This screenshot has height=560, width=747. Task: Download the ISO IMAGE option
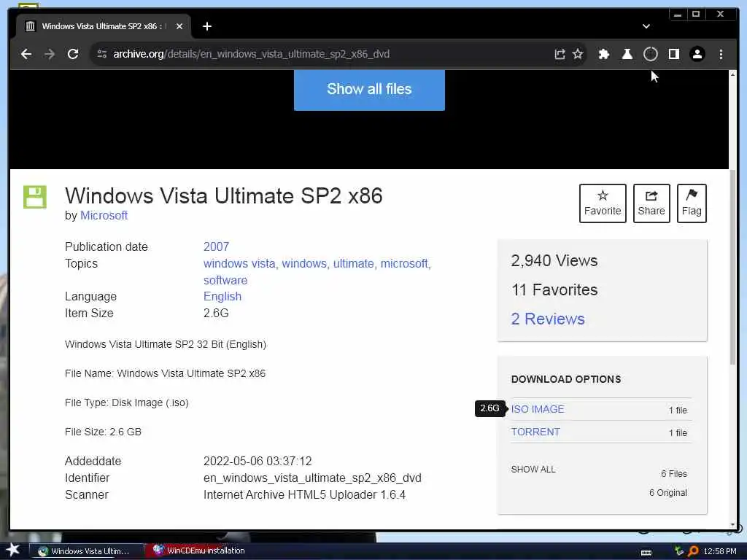tap(538, 409)
